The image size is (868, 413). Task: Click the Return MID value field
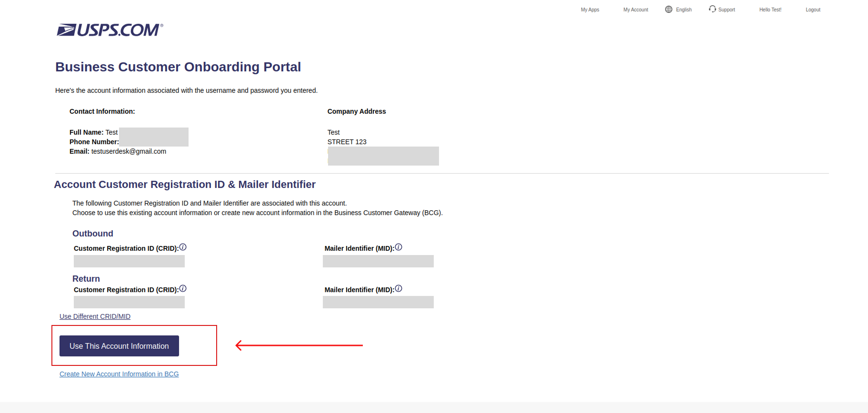pyautogui.click(x=378, y=302)
